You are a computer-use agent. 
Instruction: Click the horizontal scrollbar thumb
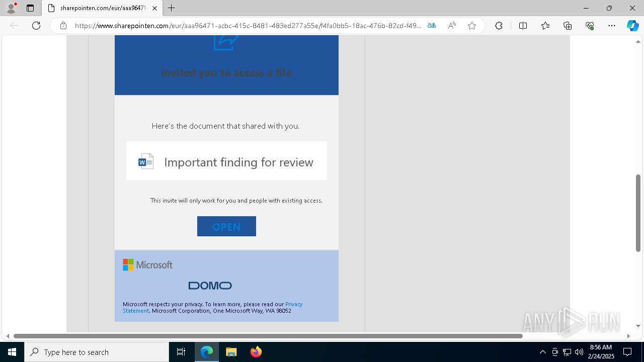tap(268, 336)
